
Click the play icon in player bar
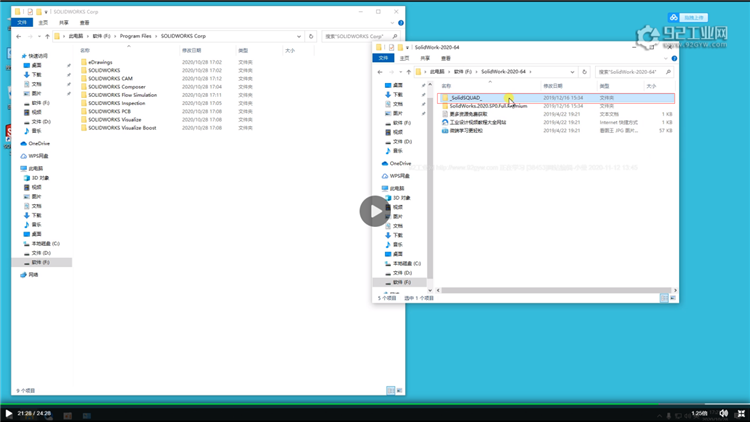point(8,413)
